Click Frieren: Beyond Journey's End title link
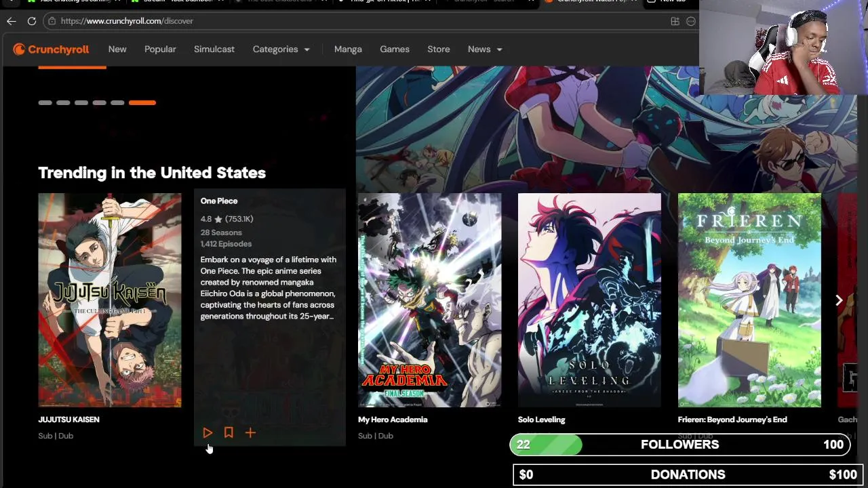The height and width of the screenshot is (488, 868). pos(732,420)
